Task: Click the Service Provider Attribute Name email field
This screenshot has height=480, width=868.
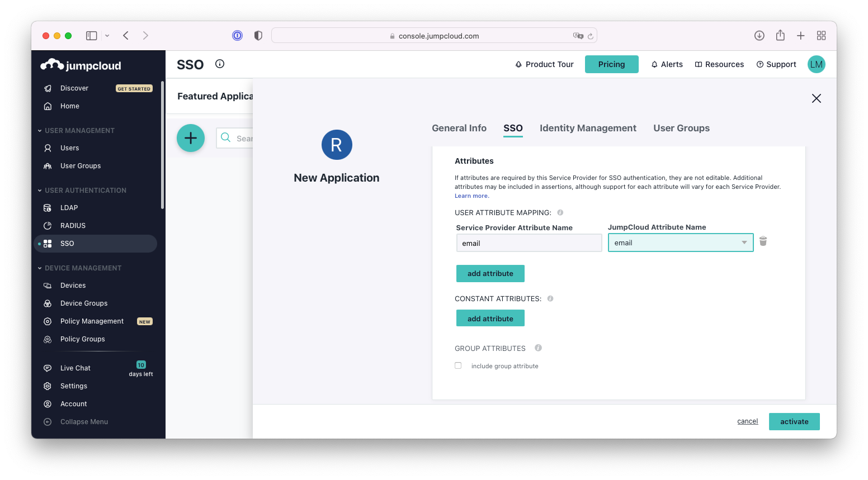Action: pyautogui.click(x=529, y=243)
